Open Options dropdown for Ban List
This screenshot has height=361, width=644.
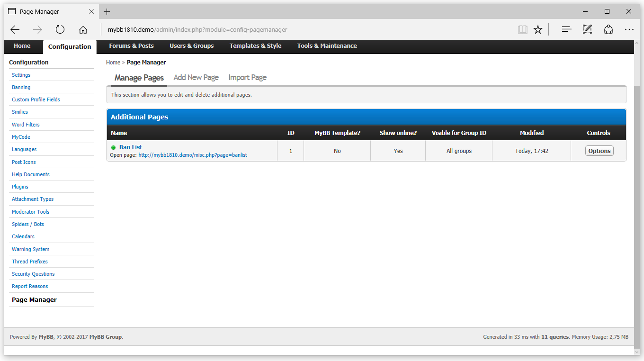coord(599,151)
